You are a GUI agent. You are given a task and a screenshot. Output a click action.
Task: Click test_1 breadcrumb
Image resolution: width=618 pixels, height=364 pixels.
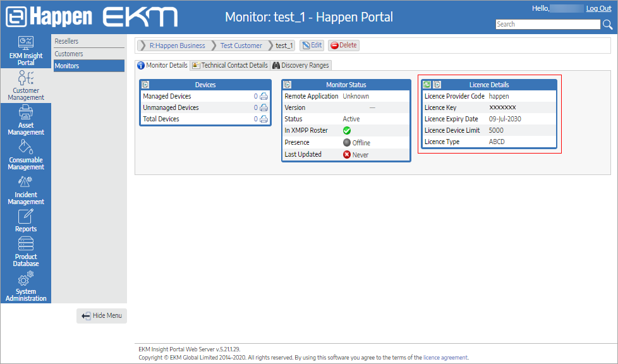[x=284, y=45]
